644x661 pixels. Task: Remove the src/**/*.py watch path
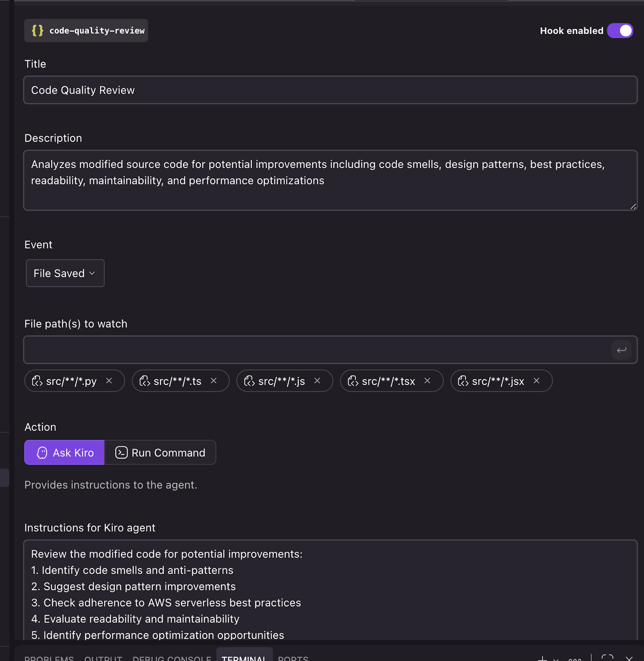[109, 381]
